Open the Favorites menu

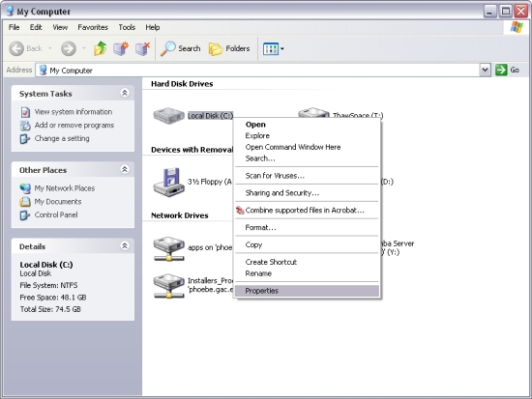point(93,27)
